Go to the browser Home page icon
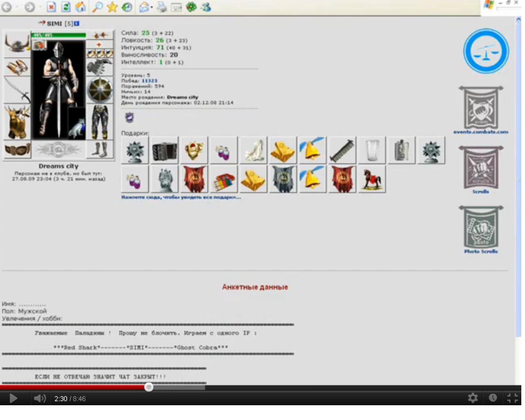Image resolution: width=525 pixels, height=420 pixels. [x=81, y=7]
